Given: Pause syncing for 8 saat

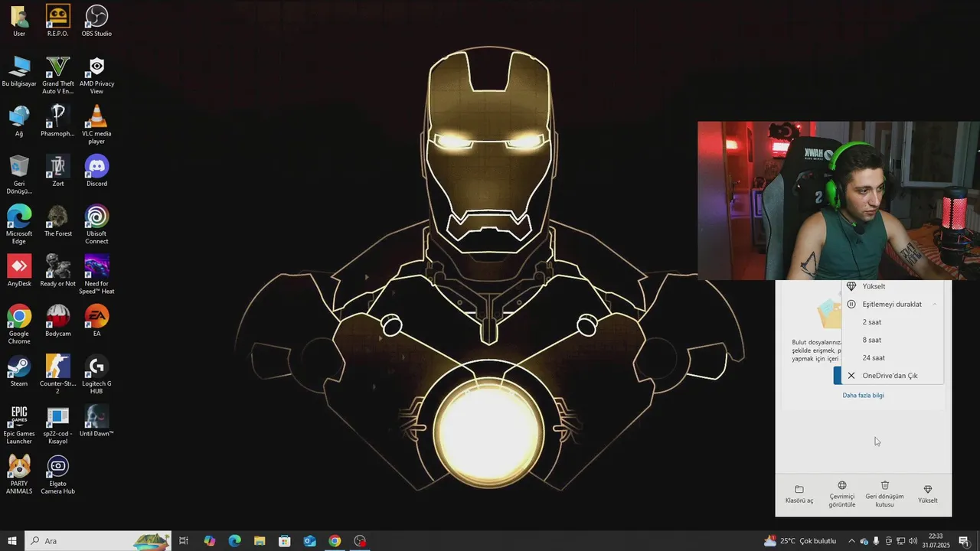Looking at the screenshot, I should (892, 340).
